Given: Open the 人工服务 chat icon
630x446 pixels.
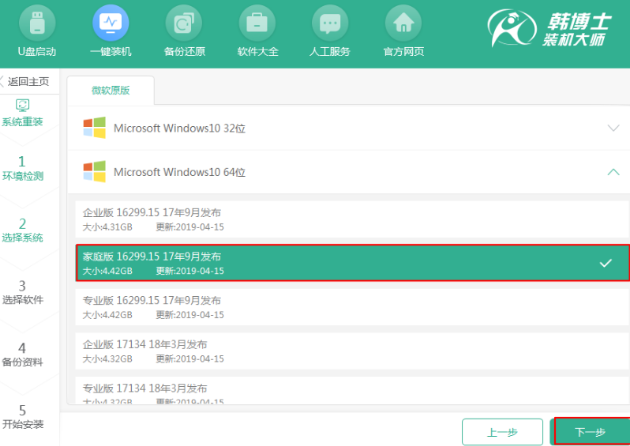Looking at the screenshot, I should 330,24.
